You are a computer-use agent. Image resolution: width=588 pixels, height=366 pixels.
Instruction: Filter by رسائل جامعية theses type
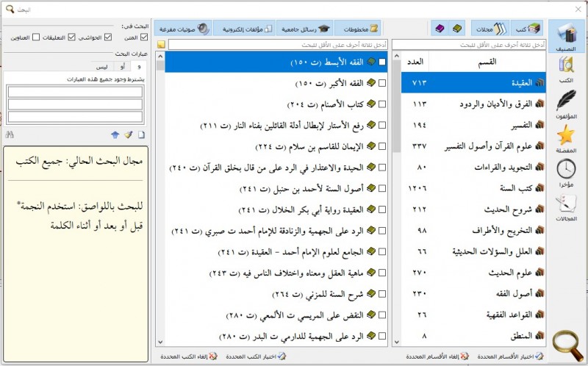tap(305, 29)
